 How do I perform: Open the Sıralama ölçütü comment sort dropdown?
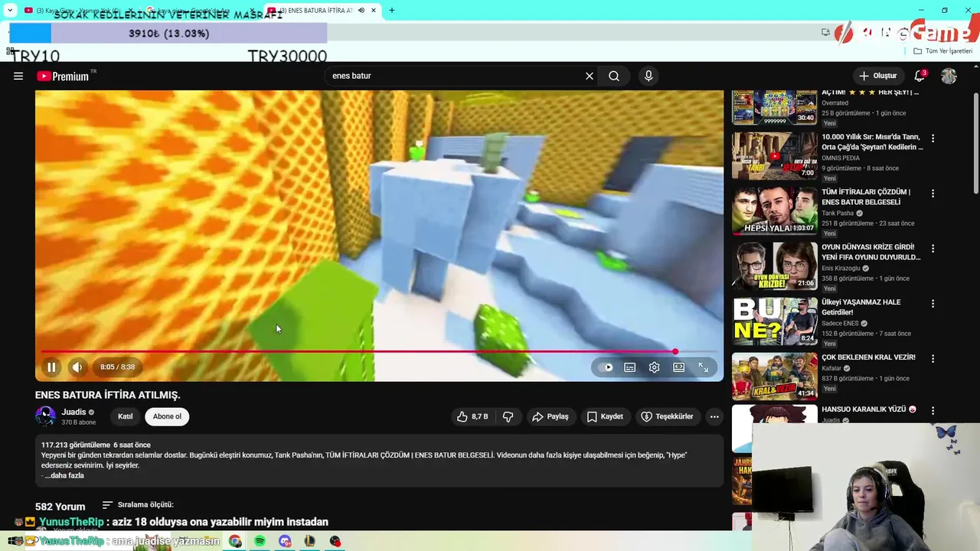tap(138, 504)
